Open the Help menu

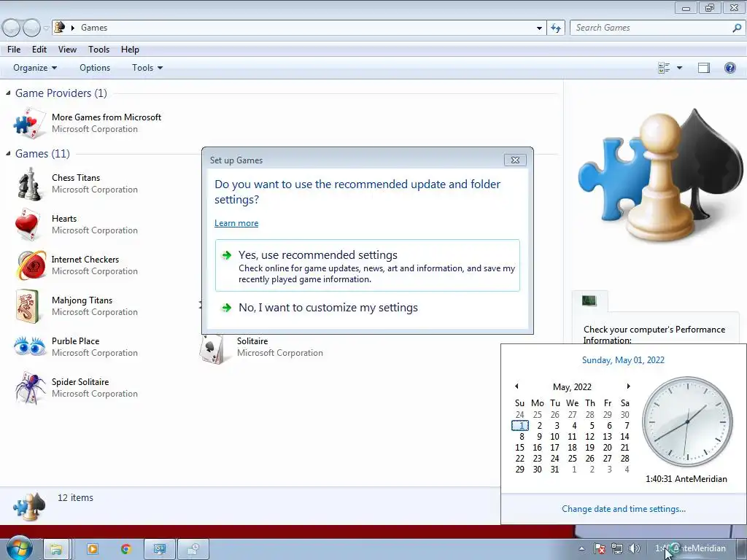pos(130,49)
